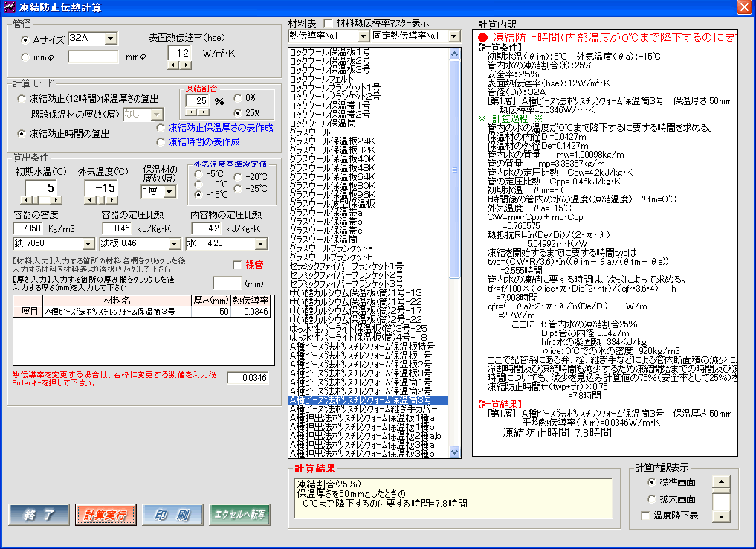Image resolution: width=756 pixels, height=549 pixels.
Task: Enable the 裸管 (bare pipe) checkbox
Action: [238, 265]
